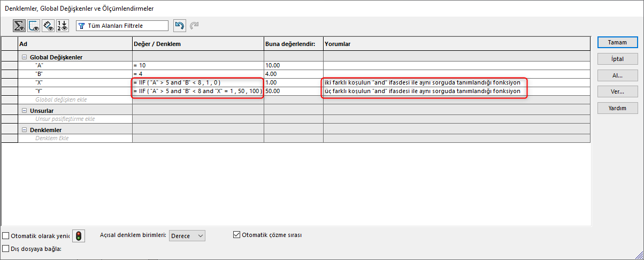The height and width of the screenshot is (260, 644).
Task: Click the evaluated value 1.00
Action: click(294, 82)
